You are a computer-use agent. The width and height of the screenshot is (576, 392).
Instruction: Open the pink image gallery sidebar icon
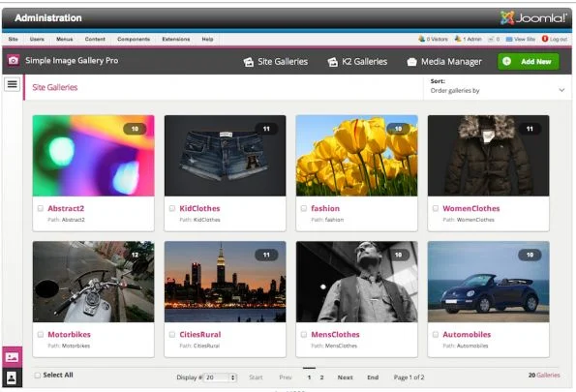click(x=13, y=357)
